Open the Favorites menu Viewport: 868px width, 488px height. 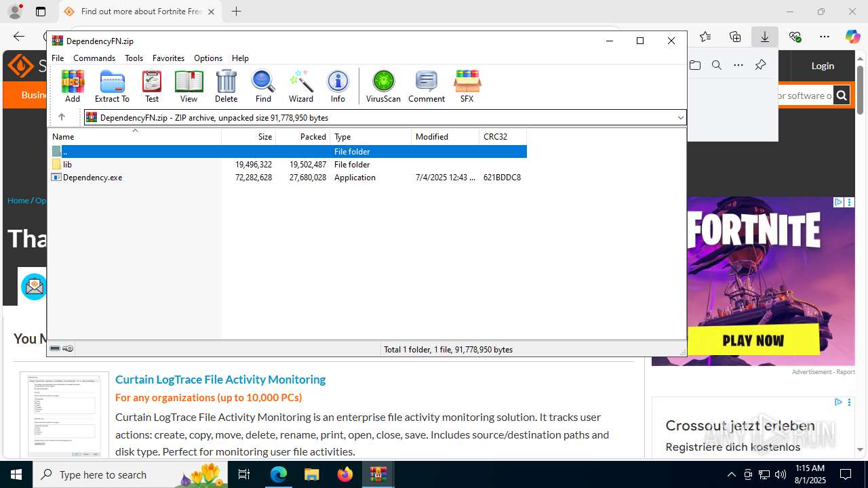click(x=168, y=58)
